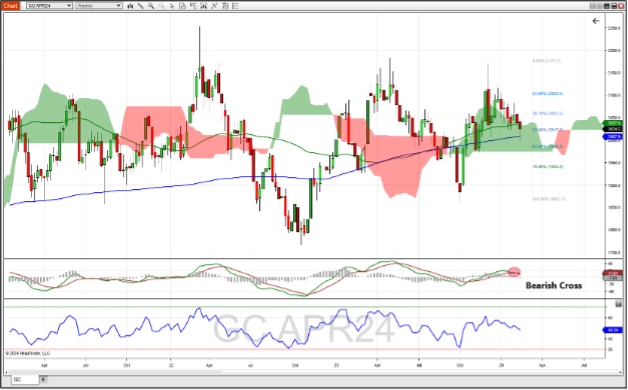Open the chart Properties icon in toolbar
This screenshot has width=628, height=390.
pos(225,6)
